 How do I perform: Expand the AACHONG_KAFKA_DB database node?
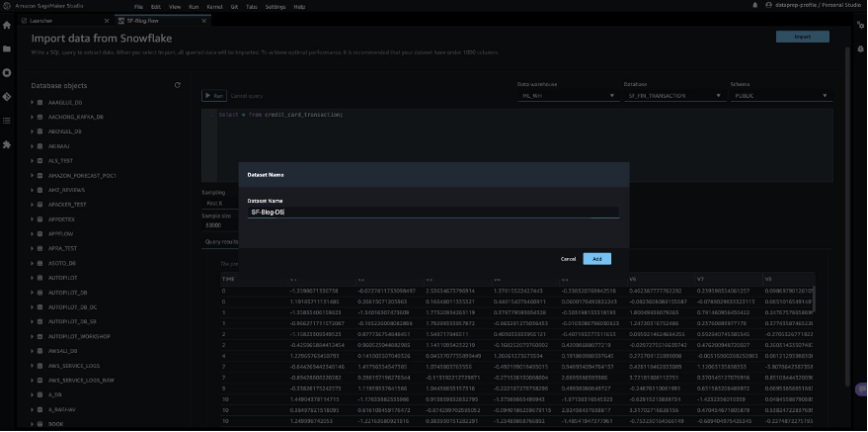point(33,118)
